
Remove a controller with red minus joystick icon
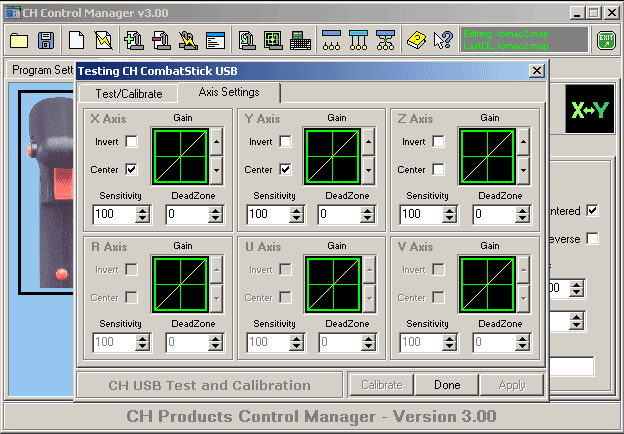pos(162,40)
